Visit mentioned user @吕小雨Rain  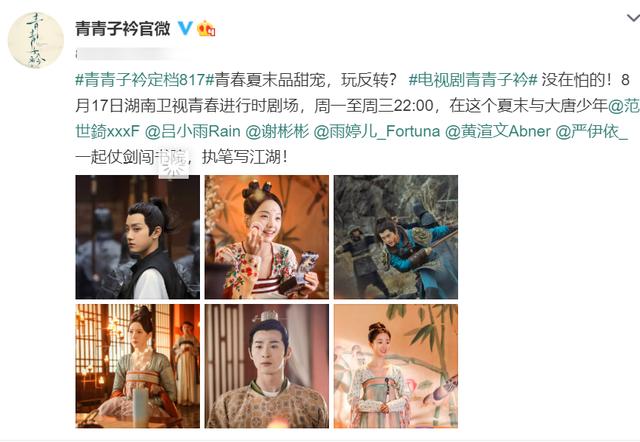[x=193, y=131]
